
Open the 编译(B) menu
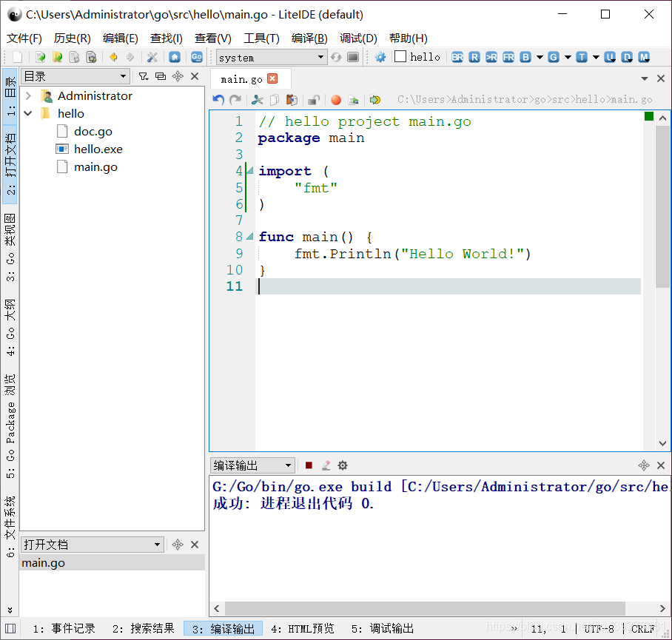(309, 38)
